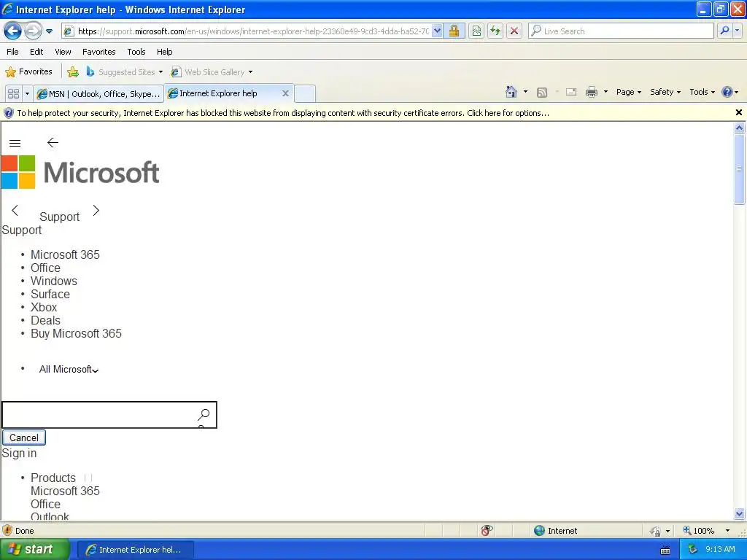Open Web Slice Gallery dropdown
Screen dimensions: 747x560
click(212, 72)
